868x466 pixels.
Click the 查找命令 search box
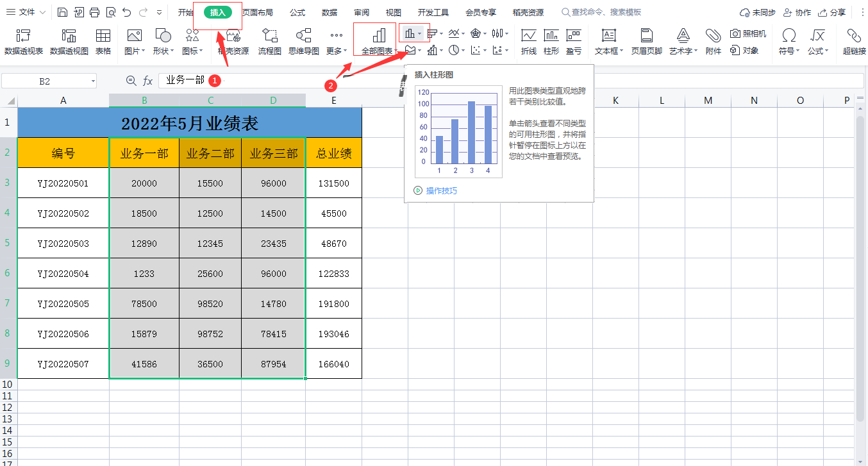coord(601,12)
